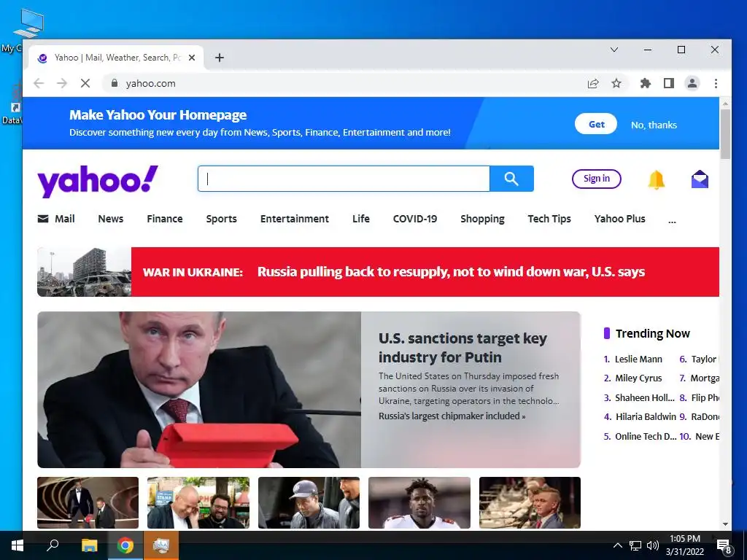Open File Explorer from taskbar

(89, 545)
